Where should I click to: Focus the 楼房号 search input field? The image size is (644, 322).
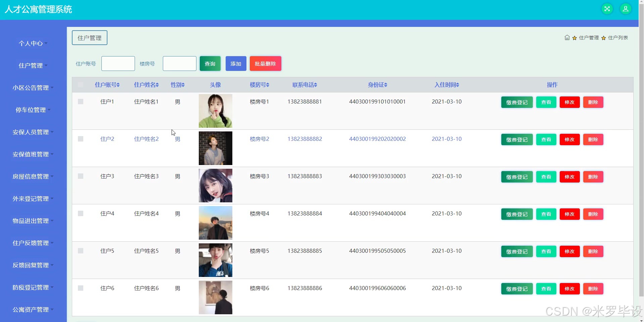(180, 64)
